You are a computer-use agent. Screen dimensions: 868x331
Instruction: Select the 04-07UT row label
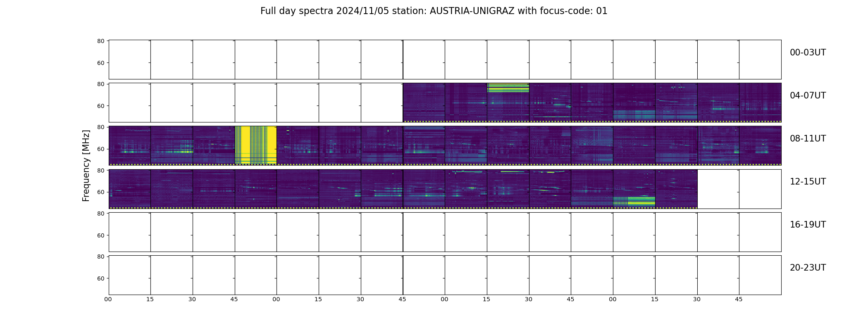tap(808, 96)
